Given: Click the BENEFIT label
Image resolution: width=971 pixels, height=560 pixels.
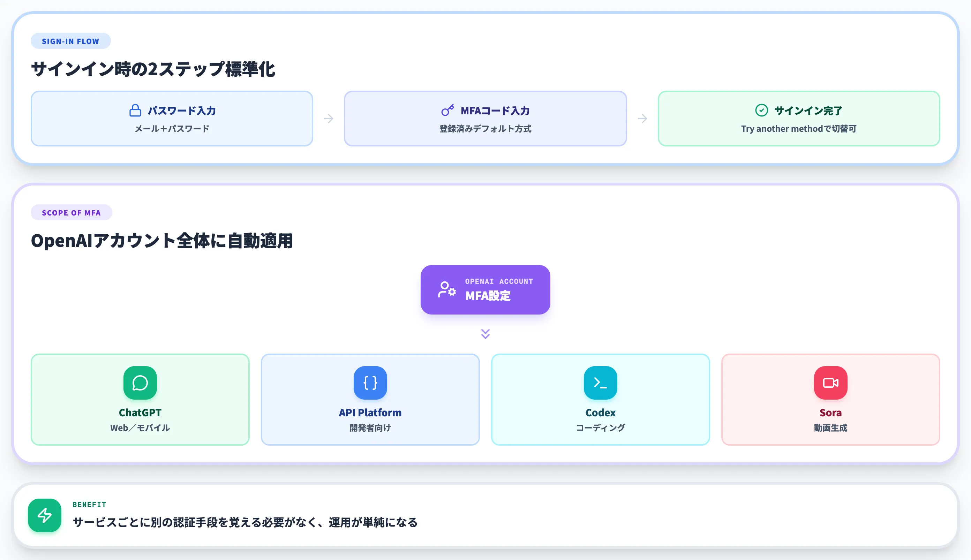Looking at the screenshot, I should (89, 504).
